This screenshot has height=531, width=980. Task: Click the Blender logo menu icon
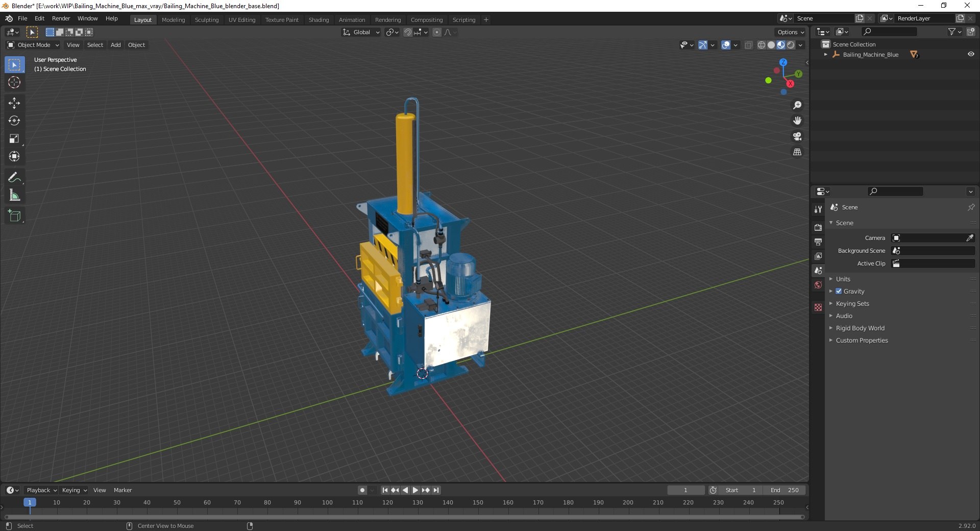tap(9, 18)
